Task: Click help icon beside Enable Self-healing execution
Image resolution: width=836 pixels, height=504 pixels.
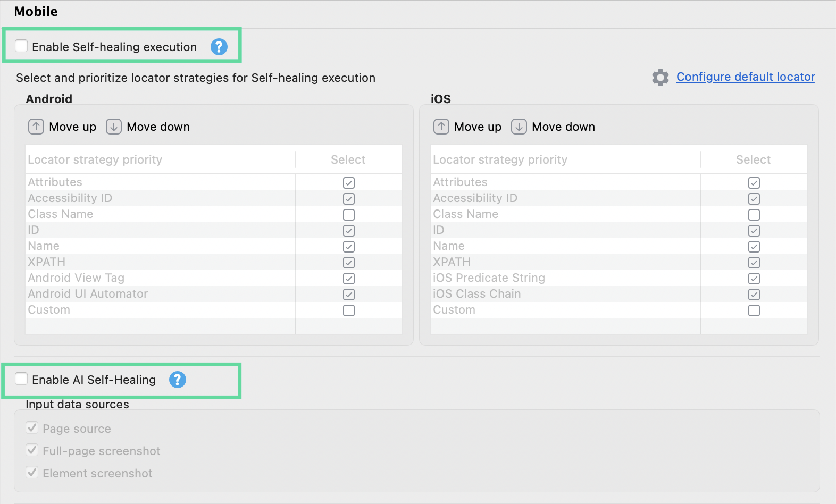Action: (x=219, y=47)
